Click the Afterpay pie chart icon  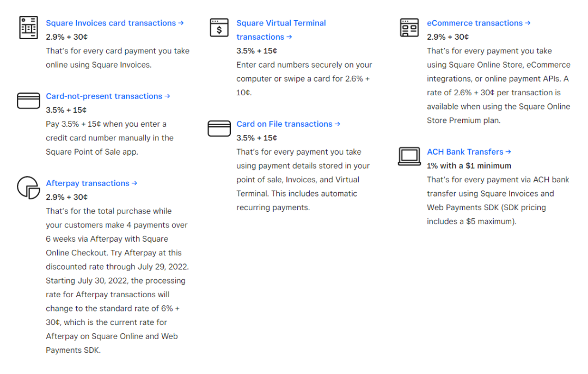click(28, 188)
